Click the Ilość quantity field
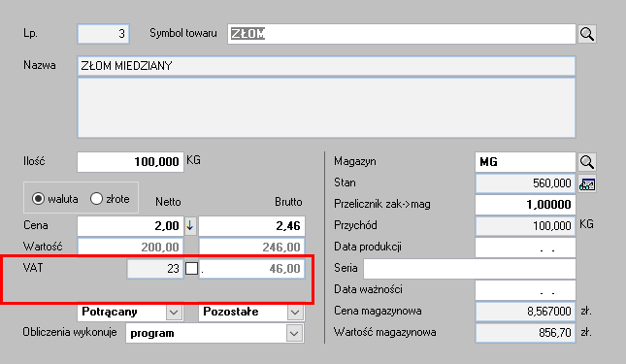The height and width of the screenshot is (364, 626). (x=131, y=162)
